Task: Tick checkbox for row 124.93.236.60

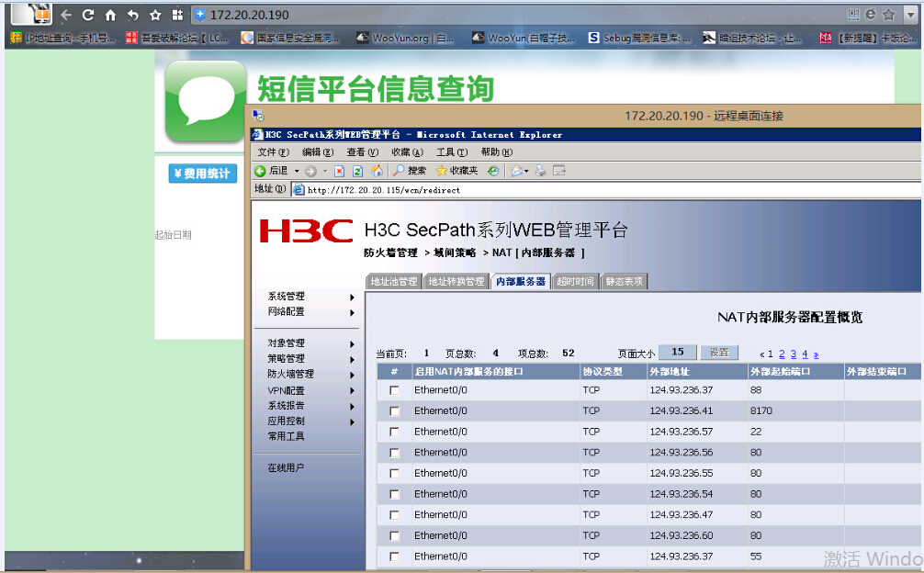Action: (x=394, y=536)
